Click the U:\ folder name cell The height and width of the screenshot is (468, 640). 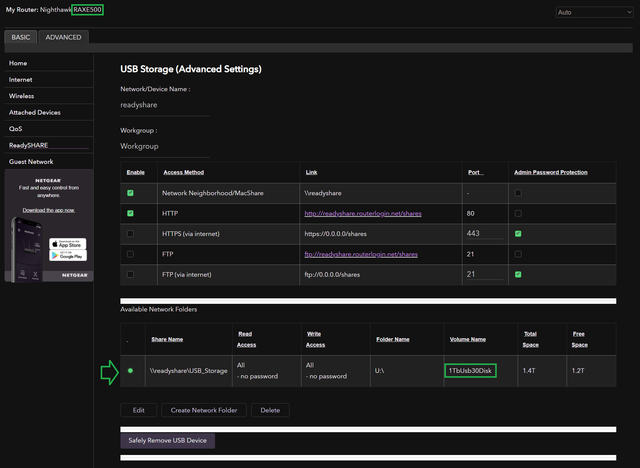click(379, 370)
